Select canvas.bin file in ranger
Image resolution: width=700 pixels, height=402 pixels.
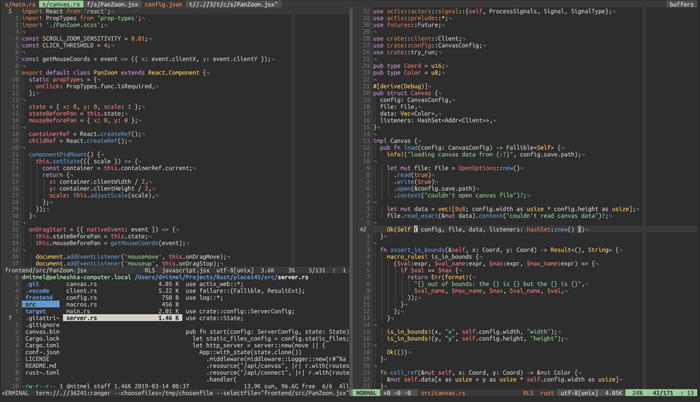click(x=41, y=331)
